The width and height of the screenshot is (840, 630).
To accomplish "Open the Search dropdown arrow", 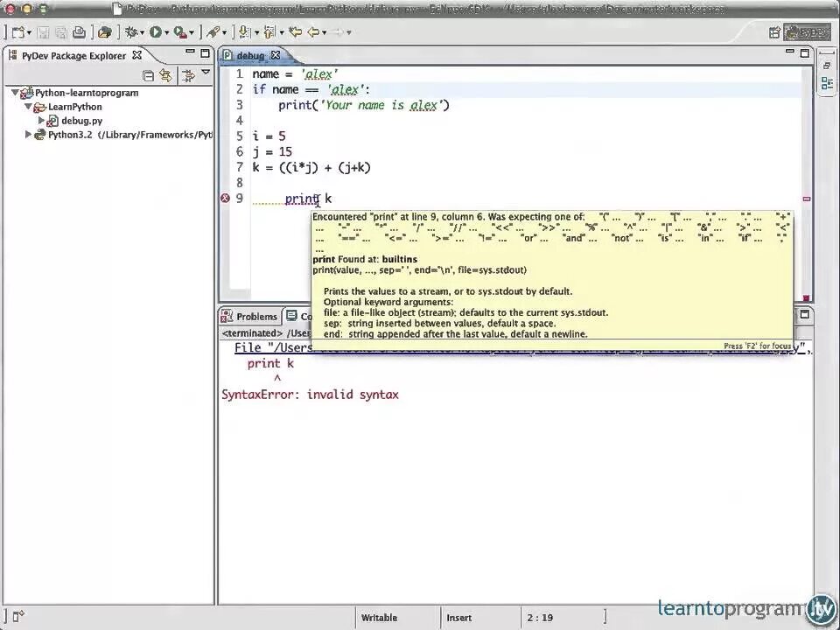I will click(225, 33).
